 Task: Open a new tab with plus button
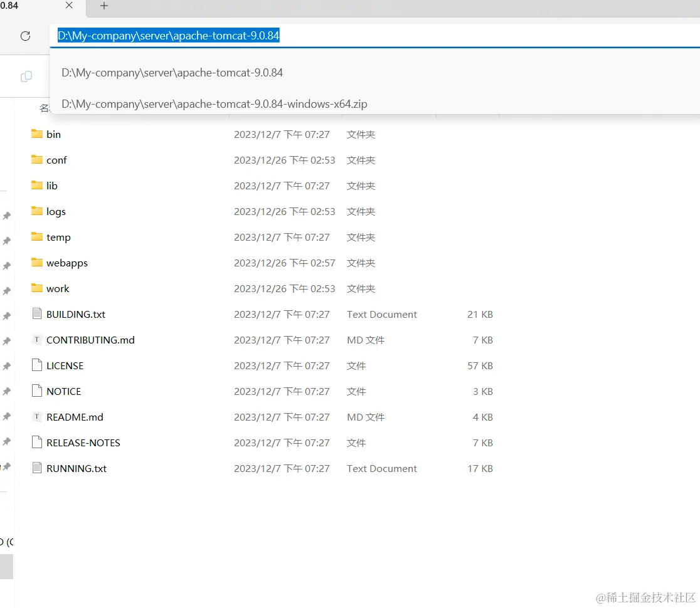tap(104, 6)
